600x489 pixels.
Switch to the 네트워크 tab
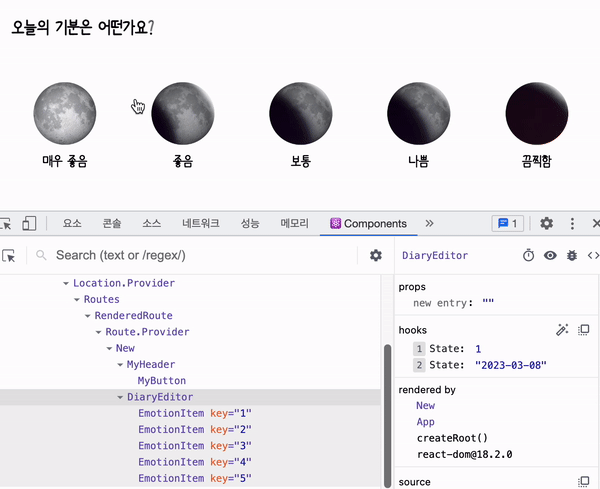pos(201,223)
